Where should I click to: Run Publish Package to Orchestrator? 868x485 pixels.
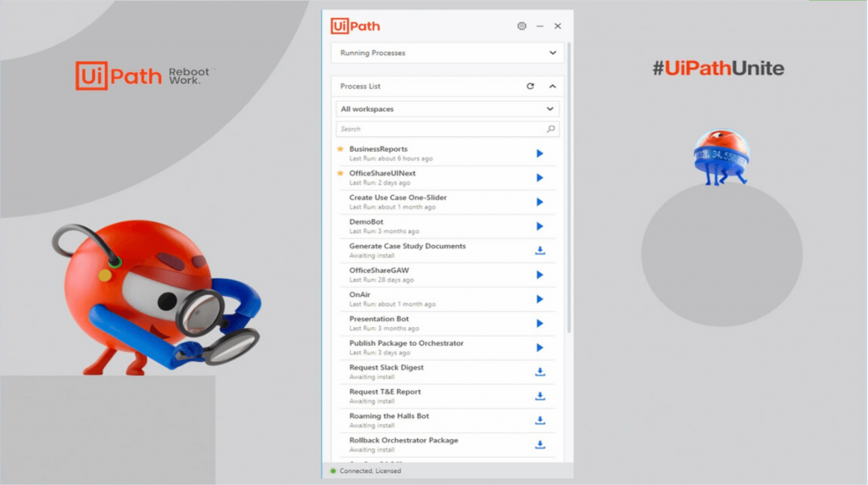coord(540,348)
